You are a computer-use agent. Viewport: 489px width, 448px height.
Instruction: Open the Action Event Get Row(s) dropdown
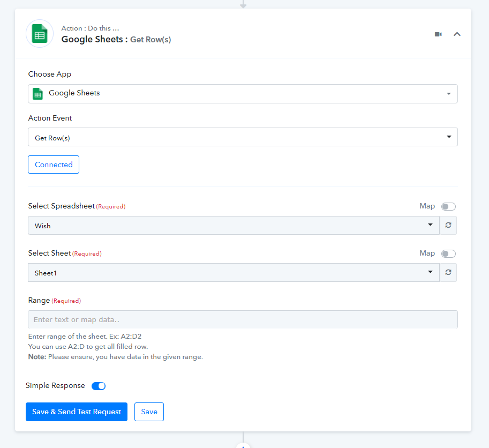[243, 137]
